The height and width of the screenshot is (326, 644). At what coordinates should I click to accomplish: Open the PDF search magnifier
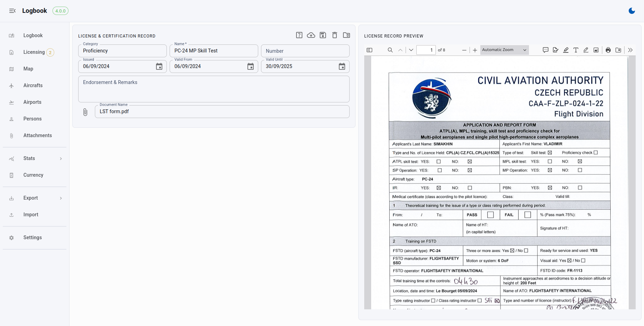click(390, 50)
